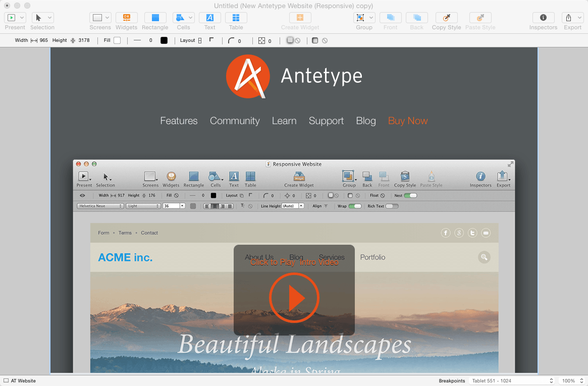The image size is (588, 386).
Task: Enable the inner shadow box in the main style bar
Action: pyautogui.click(x=315, y=40)
